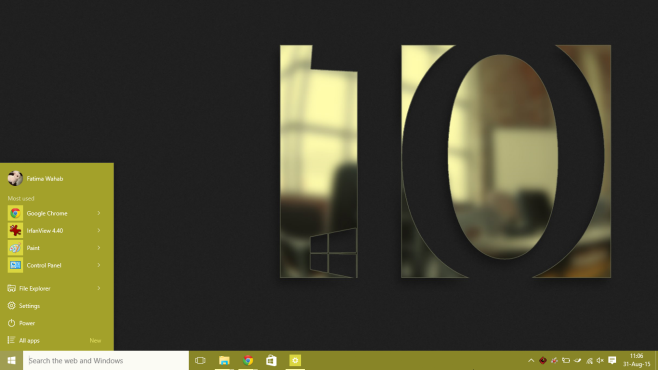Click the Most used heading

pyautogui.click(x=21, y=198)
